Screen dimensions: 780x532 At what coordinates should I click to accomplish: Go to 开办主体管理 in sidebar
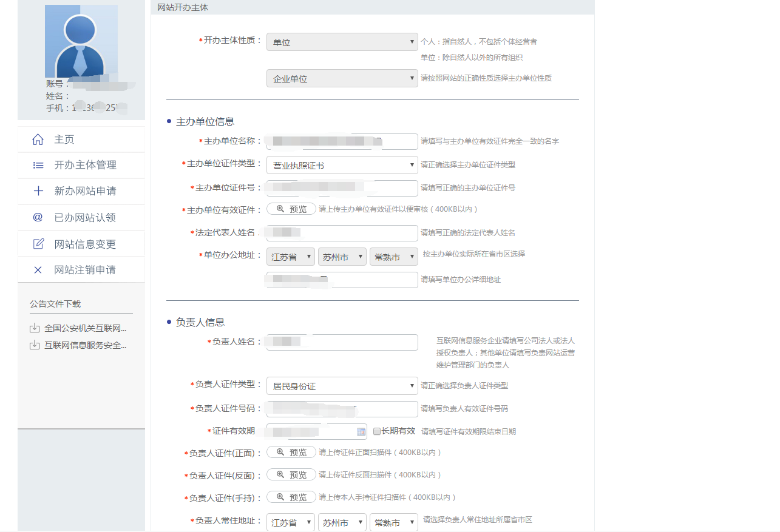pos(85,165)
